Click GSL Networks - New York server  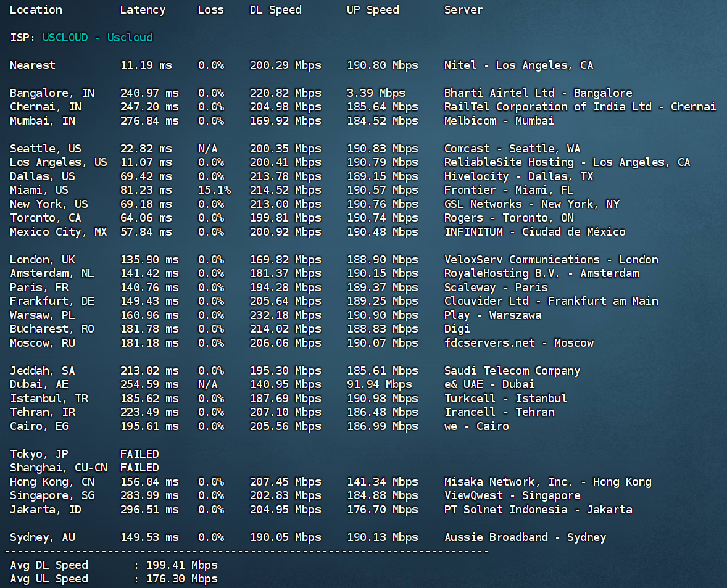(532, 204)
